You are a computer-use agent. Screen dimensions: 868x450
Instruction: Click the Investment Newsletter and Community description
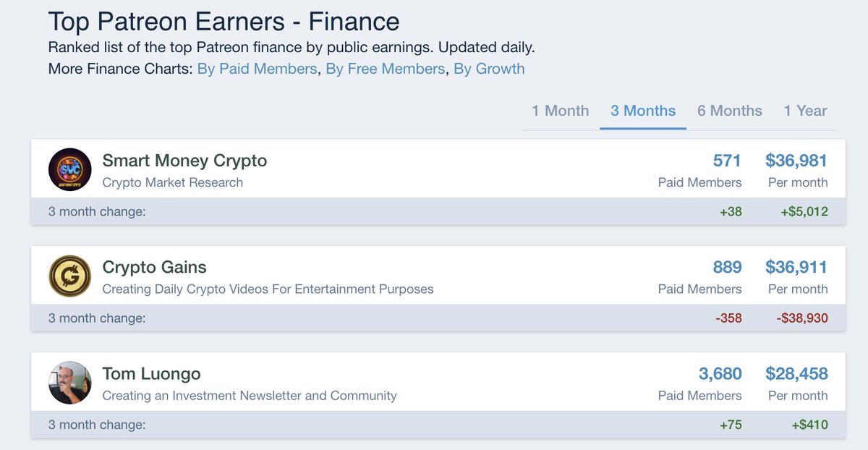pos(250,396)
